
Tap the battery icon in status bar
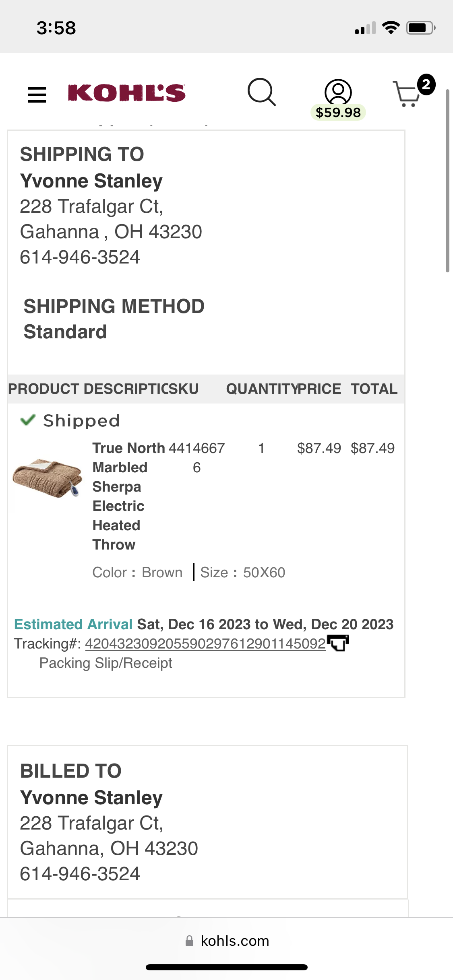coord(421,28)
